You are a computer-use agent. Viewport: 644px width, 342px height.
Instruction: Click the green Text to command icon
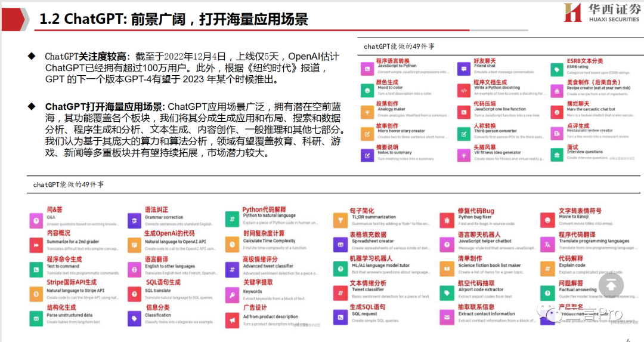pos(36,270)
